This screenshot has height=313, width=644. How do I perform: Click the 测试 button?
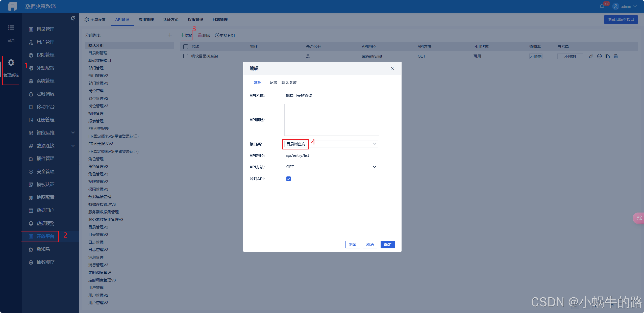[352, 244]
